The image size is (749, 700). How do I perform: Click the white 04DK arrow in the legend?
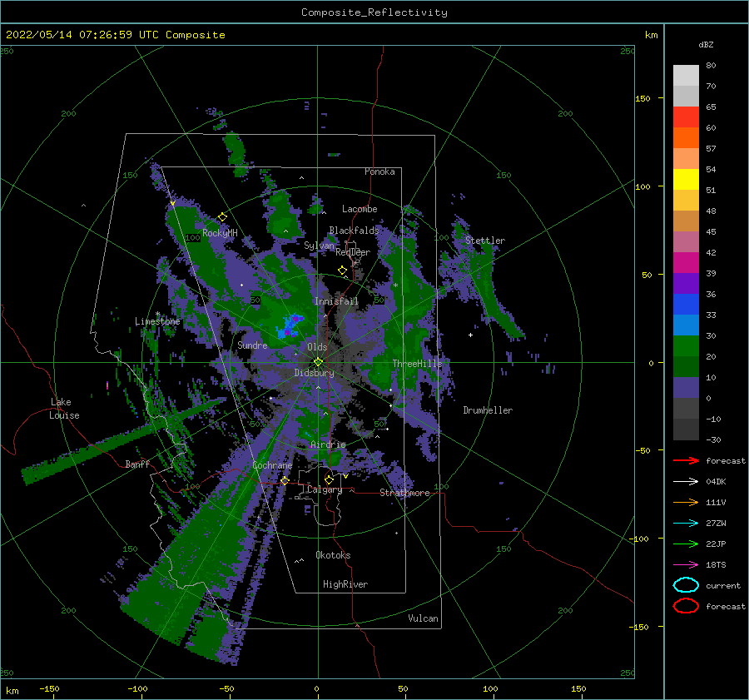click(x=686, y=482)
